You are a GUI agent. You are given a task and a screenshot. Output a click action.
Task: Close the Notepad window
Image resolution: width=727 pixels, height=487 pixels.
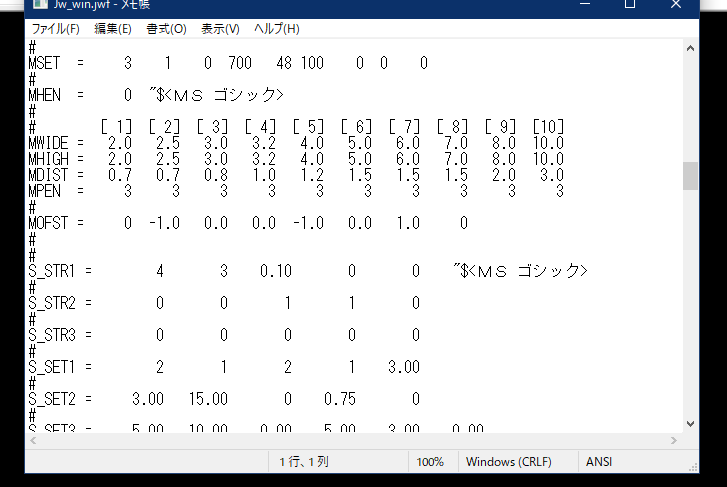tap(676, 4)
